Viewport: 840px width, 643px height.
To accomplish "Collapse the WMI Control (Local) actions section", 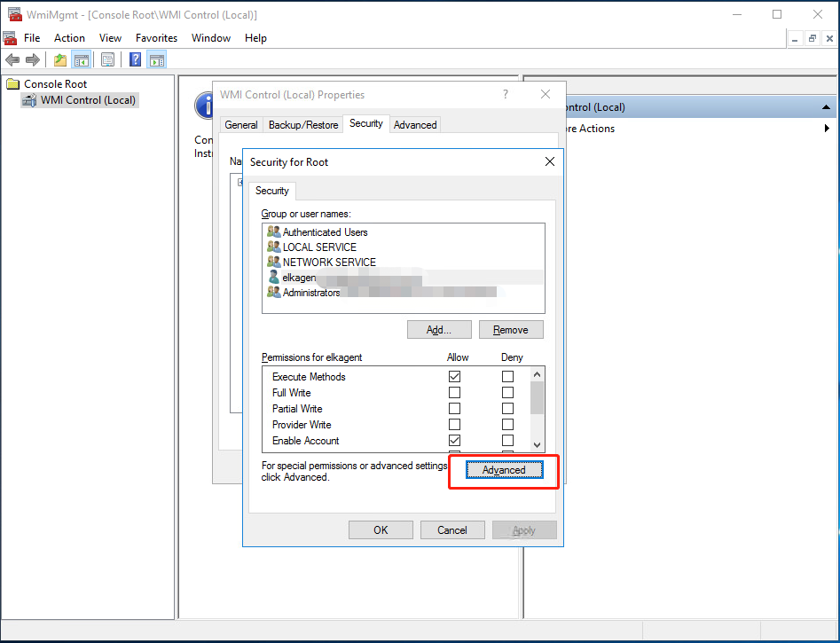I will pyautogui.click(x=827, y=106).
